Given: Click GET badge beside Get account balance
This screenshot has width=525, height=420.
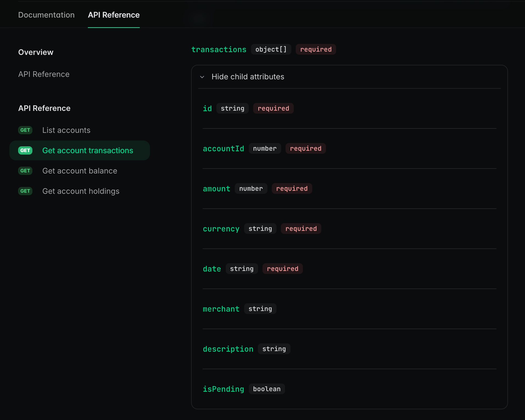Looking at the screenshot, I should click(25, 171).
